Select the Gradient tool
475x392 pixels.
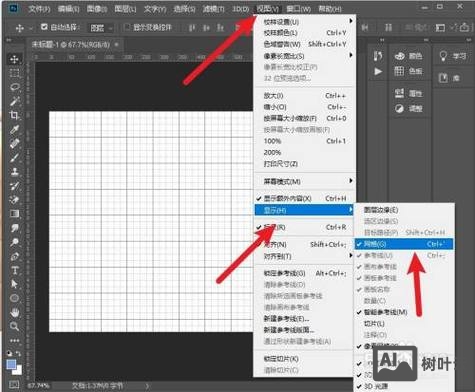(x=14, y=214)
